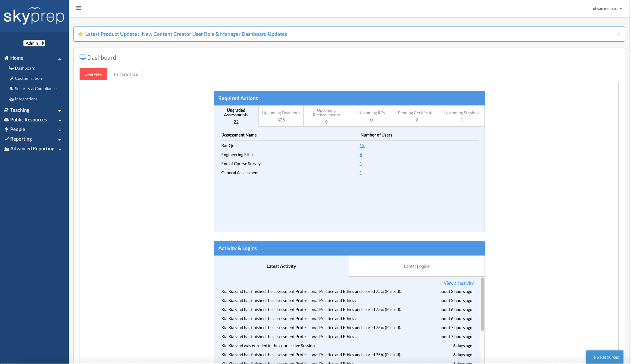Click the Public Resources cloud icon

point(6,120)
